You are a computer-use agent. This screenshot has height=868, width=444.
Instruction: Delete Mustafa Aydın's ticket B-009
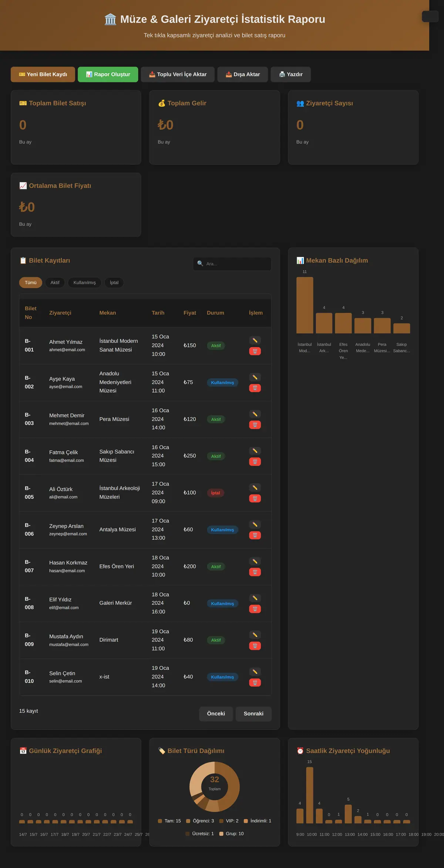point(255,646)
